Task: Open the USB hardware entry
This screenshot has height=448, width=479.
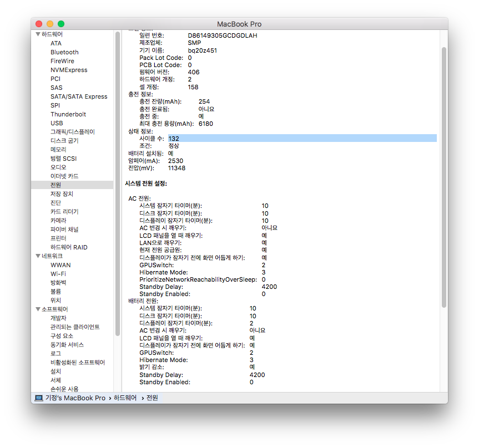Action: tap(57, 123)
